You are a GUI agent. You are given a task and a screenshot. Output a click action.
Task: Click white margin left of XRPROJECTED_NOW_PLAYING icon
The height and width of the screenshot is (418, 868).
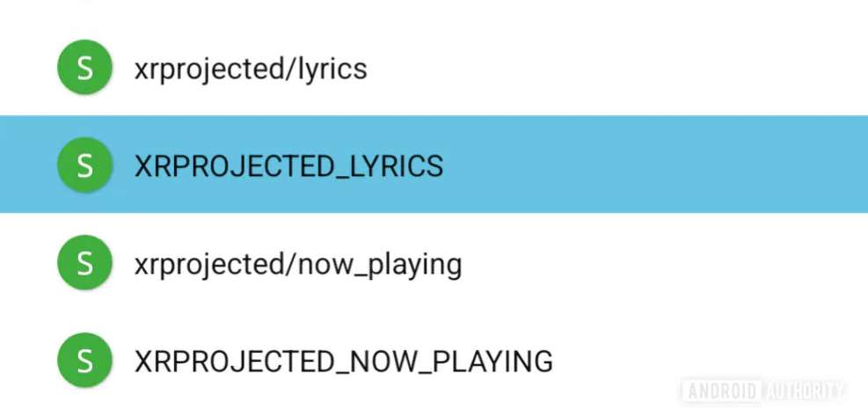[26, 361]
